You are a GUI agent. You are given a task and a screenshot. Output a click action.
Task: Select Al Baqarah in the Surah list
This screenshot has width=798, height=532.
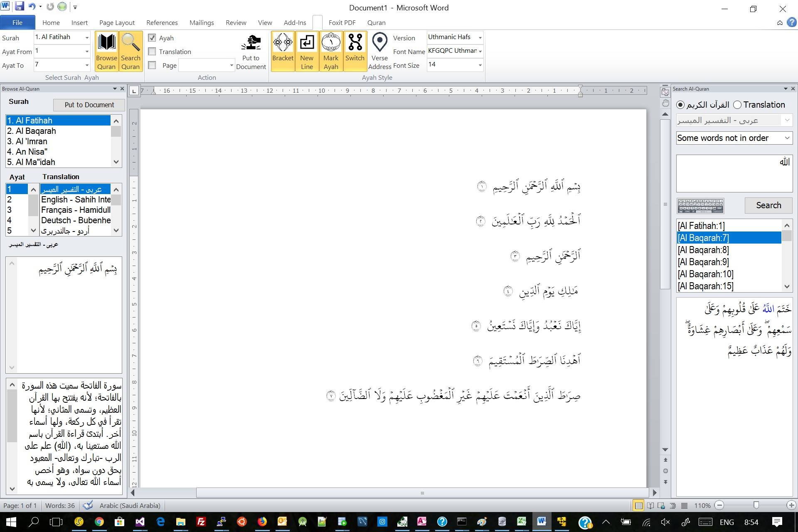pyautogui.click(x=58, y=131)
